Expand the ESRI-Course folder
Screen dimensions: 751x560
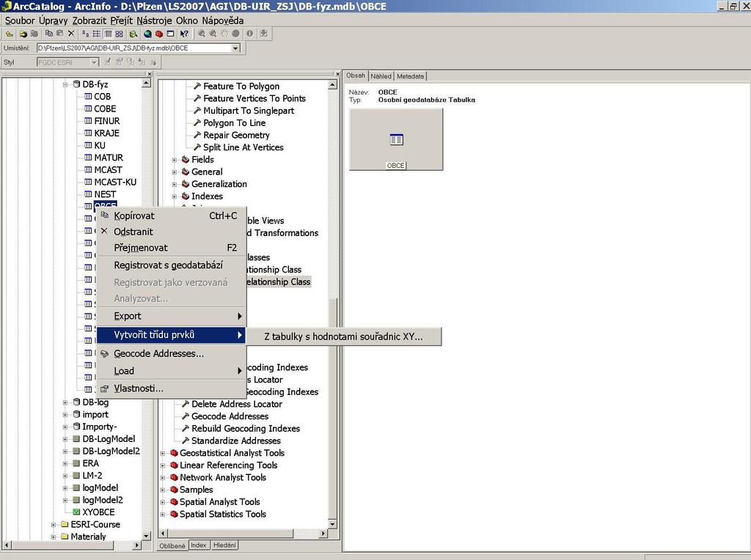[x=54, y=525]
